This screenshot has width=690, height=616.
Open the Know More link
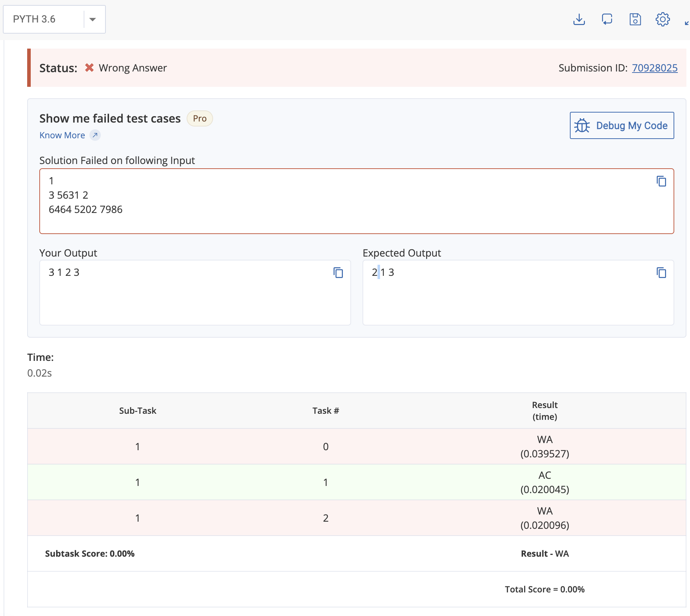pos(62,135)
